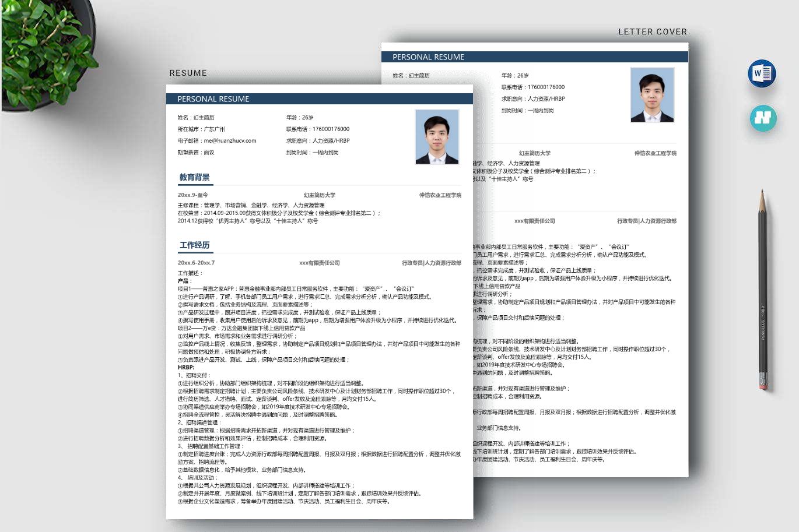Click "求职意向：人力资源/HRBP" on the back page
The height and width of the screenshot is (532, 799).
[533, 99]
